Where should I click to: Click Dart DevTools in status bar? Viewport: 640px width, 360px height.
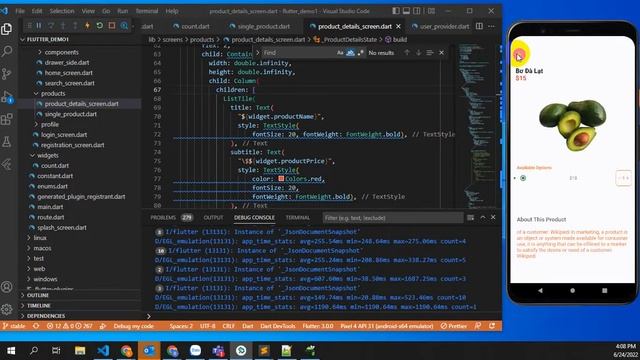point(278,326)
